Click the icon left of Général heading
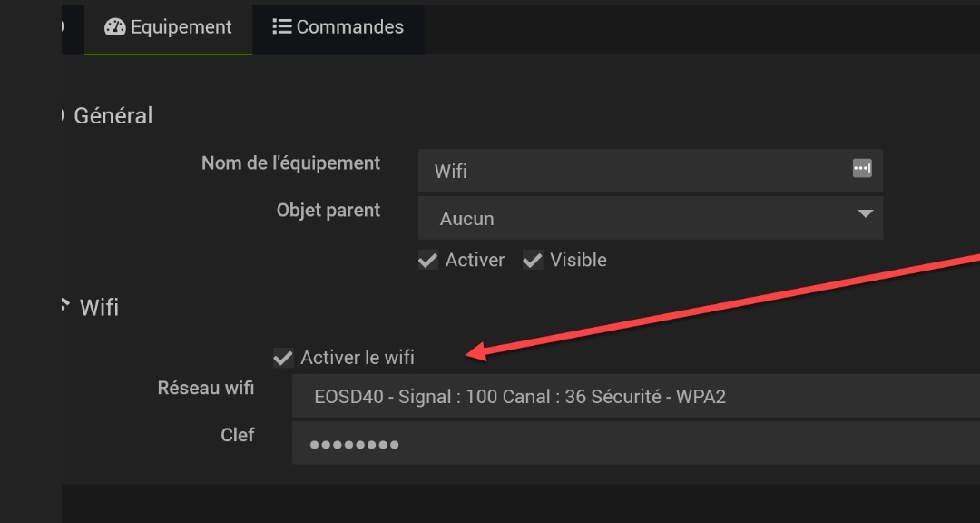This screenshot has width=980, height=523. tap(60, 115)
